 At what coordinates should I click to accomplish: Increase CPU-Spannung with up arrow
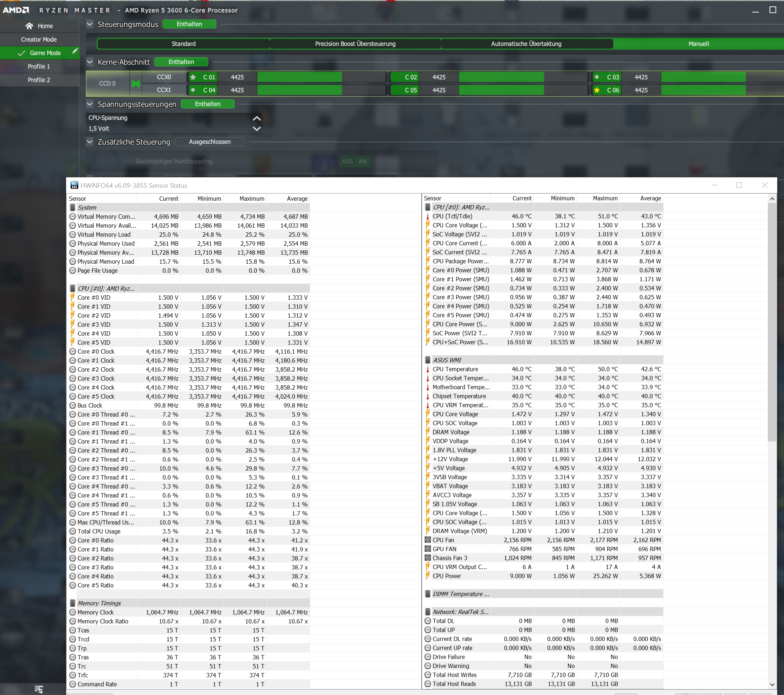click(x=257, y=118)
